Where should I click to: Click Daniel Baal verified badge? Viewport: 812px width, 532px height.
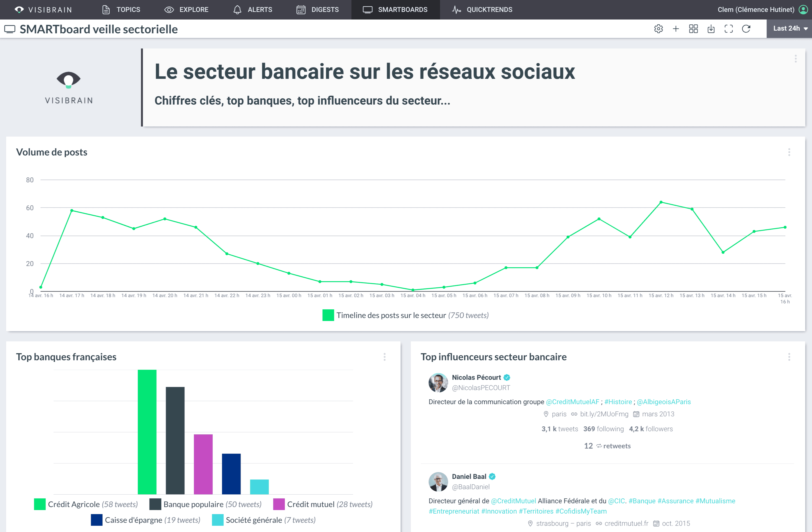[492, 477]
